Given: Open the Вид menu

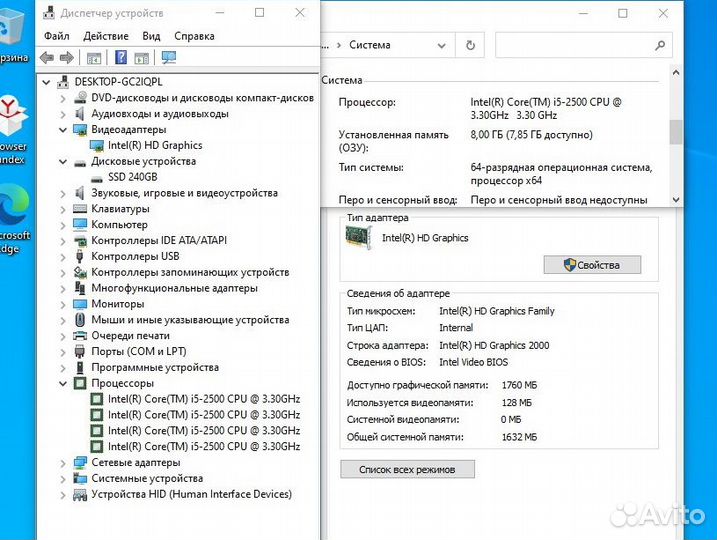Looking at the screenshot, I should 151,36.
